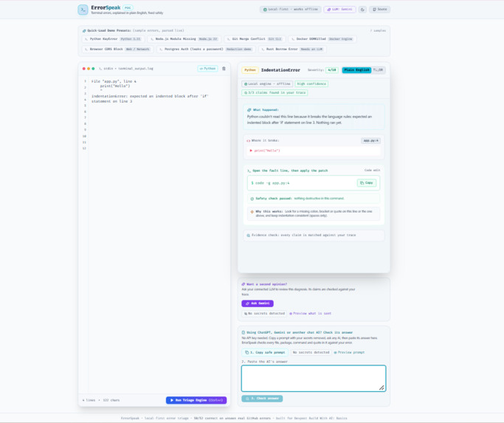504x423 pixels.
Task: Load the Node.js Module Missing preset
Action: pyautogui.click(x=184, y=39)
